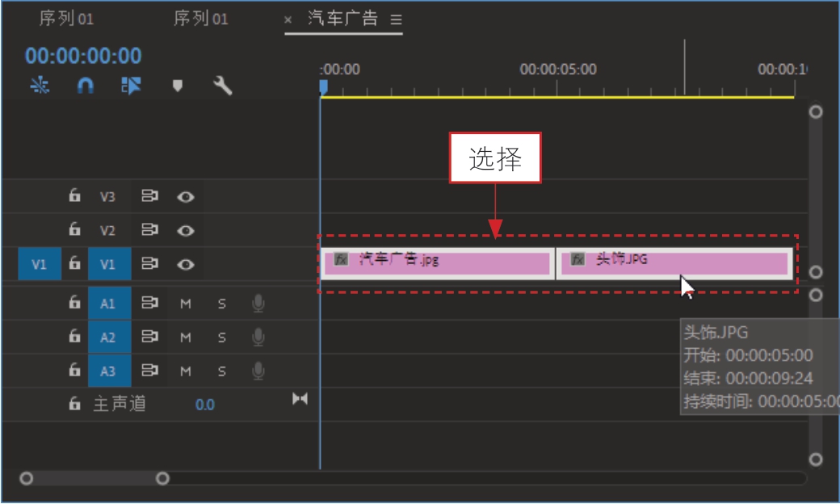Click audio tracks vertical scroll bottom handle

pyautogui.click(x=815, y=460)
